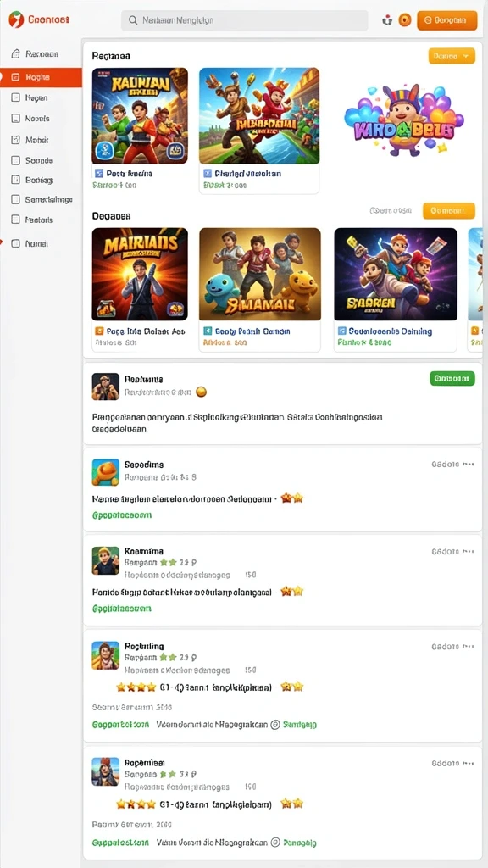This screenshot has height=868, width=488.
Task: Click the green button on the first list entry
Action: pyautogui.click(x=452, y=379)
